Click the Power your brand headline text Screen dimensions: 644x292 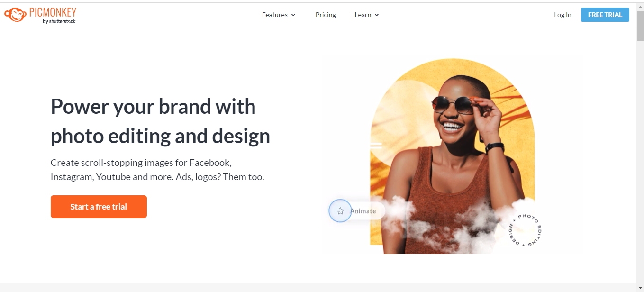160,121
